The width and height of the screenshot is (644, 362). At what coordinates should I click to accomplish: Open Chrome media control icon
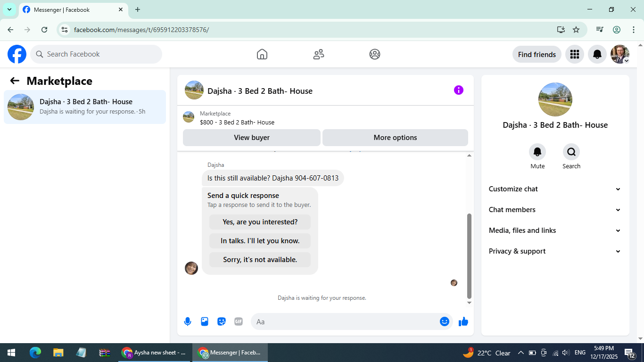pos(600,30)
